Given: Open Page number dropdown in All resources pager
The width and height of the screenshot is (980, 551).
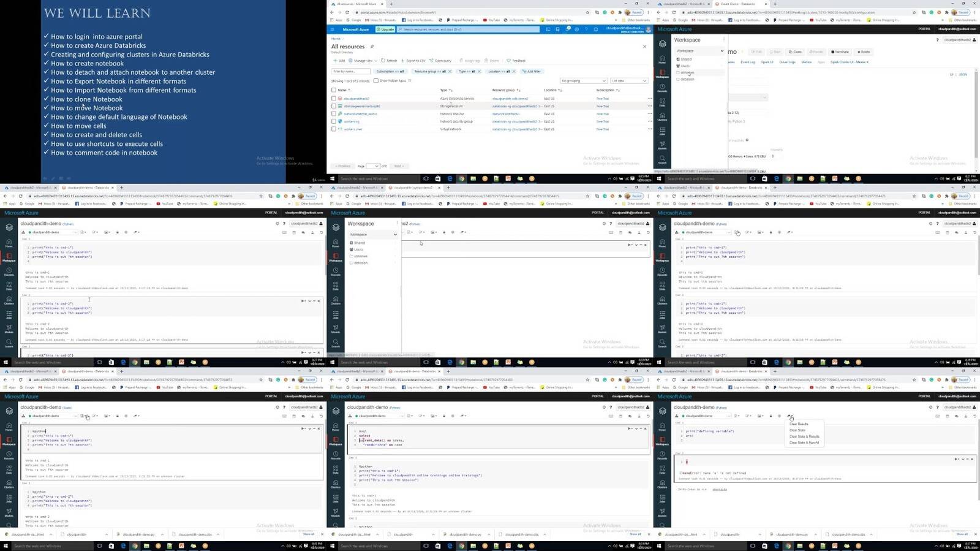Looking at the screenshot, I should (x=373, y=166).
